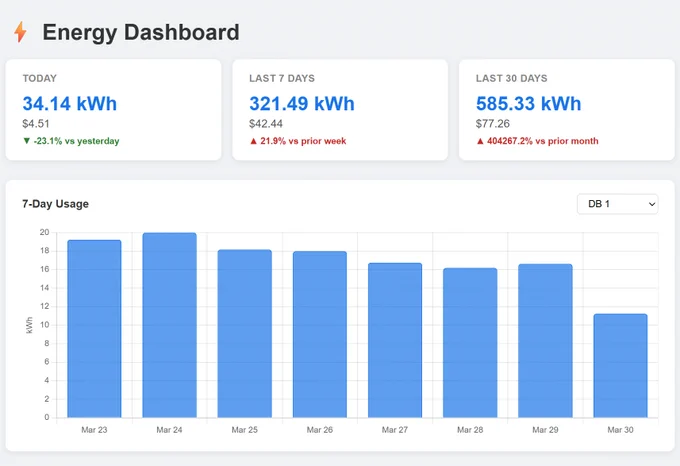The width and height of the screenshot is (680, 466).
Task: Select the 34.14 kWh today value
Action: [69, 104]
